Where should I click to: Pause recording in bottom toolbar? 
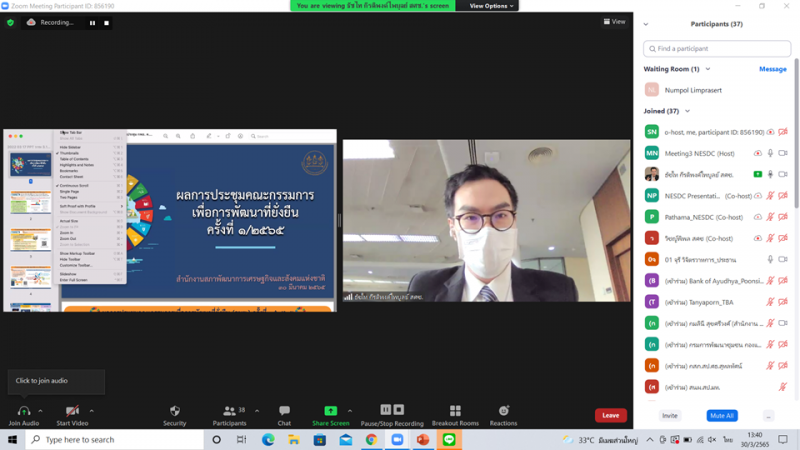coord(386,410)
